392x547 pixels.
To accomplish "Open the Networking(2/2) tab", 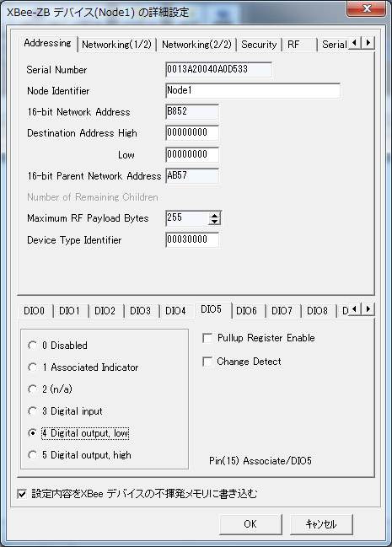I will (196, 45).
